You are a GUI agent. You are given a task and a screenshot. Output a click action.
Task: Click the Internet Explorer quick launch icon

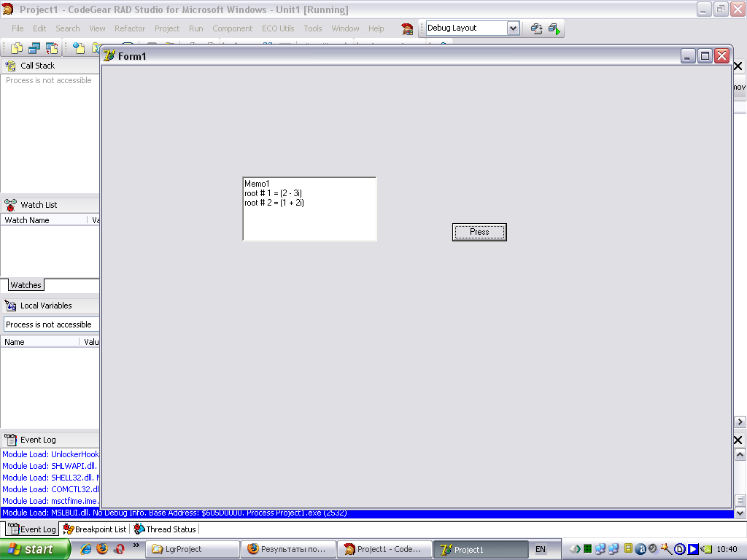[x=85, y=549]
